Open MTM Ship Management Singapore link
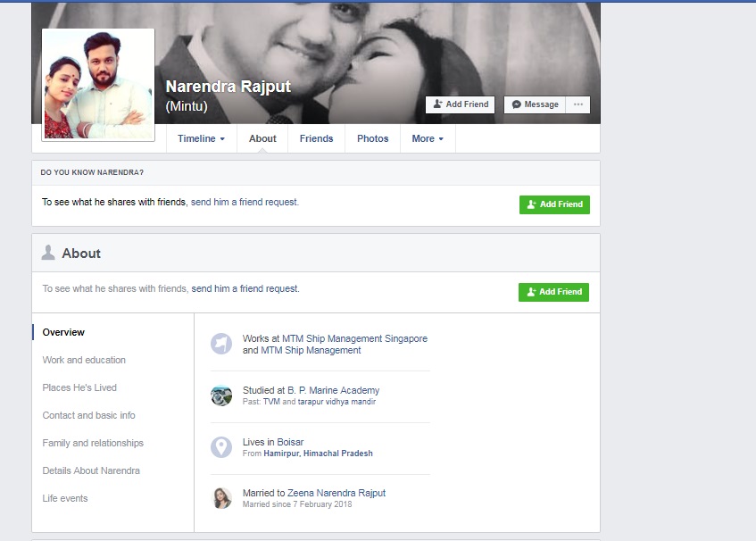This screenshot has height=541, width=756. tap(354, 339)
